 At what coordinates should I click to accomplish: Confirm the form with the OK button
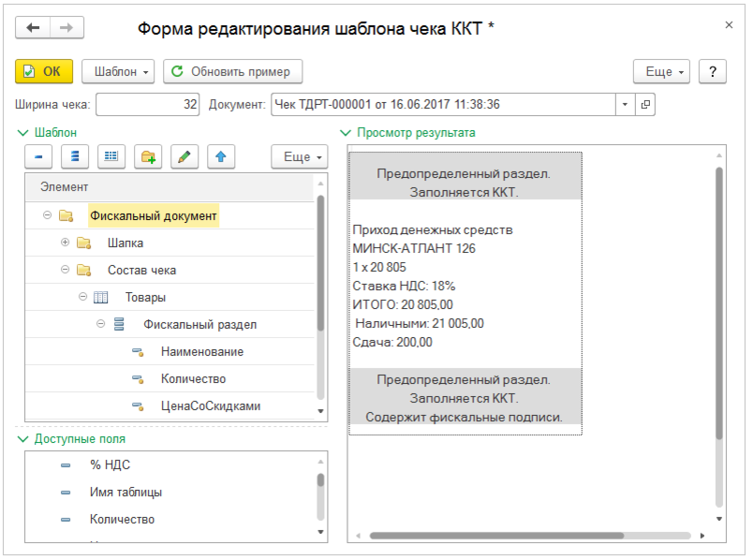pyautogui.click(x=44, y=71)
